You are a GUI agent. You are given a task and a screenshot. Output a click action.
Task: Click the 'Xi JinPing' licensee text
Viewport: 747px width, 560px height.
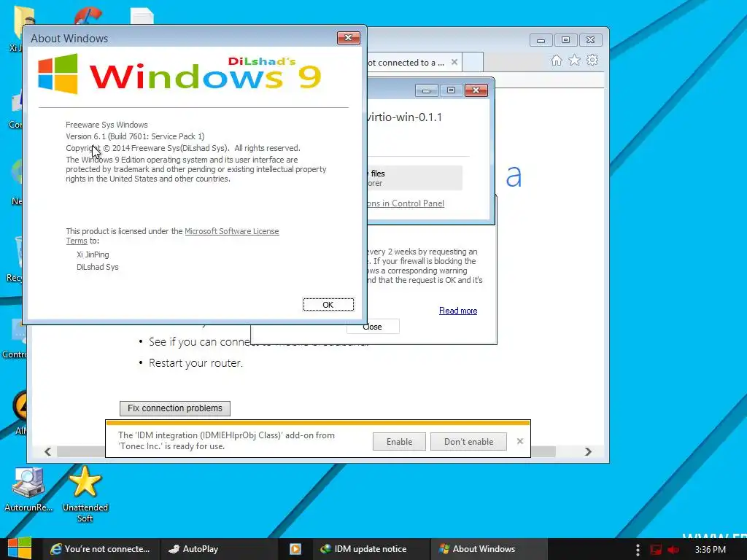pos(93,254)
